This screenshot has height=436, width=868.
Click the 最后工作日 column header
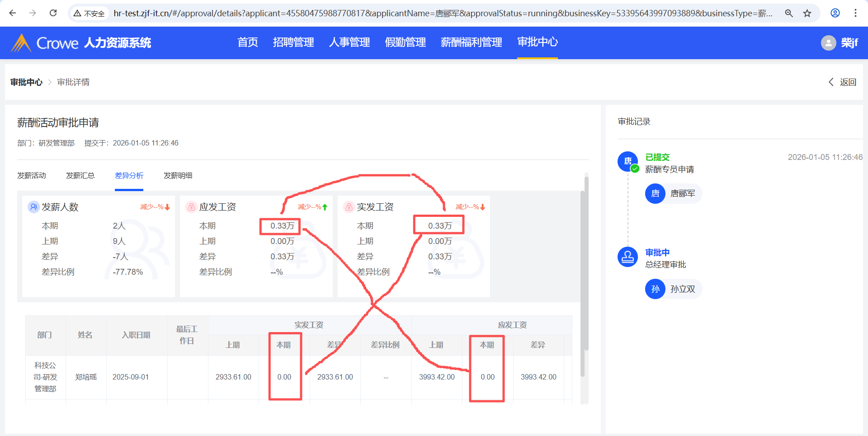point(187,335)
